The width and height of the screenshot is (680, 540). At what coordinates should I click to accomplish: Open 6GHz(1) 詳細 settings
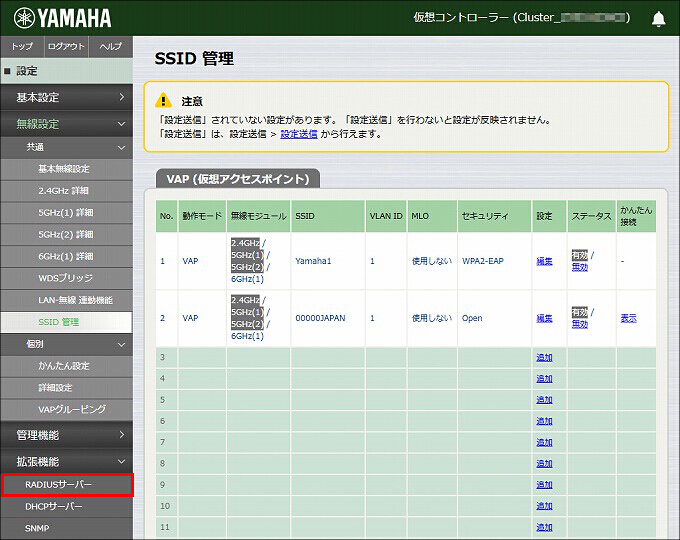(66, 256)
